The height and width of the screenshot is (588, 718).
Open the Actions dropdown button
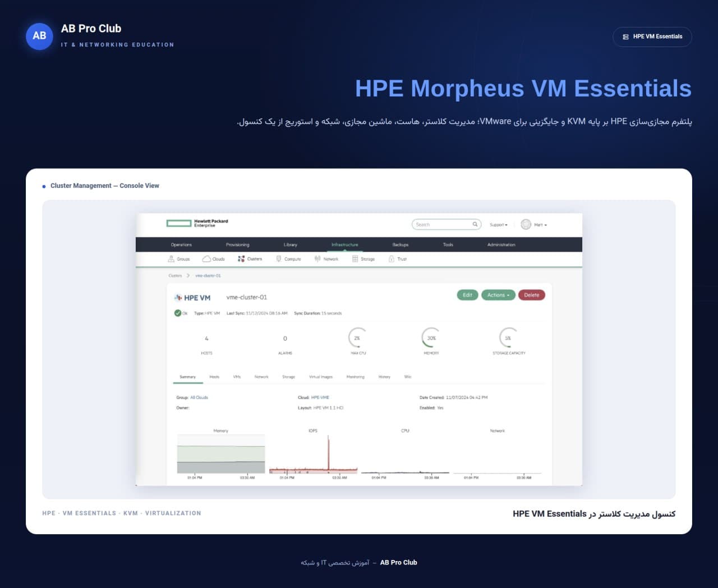[x=498, y=295]
